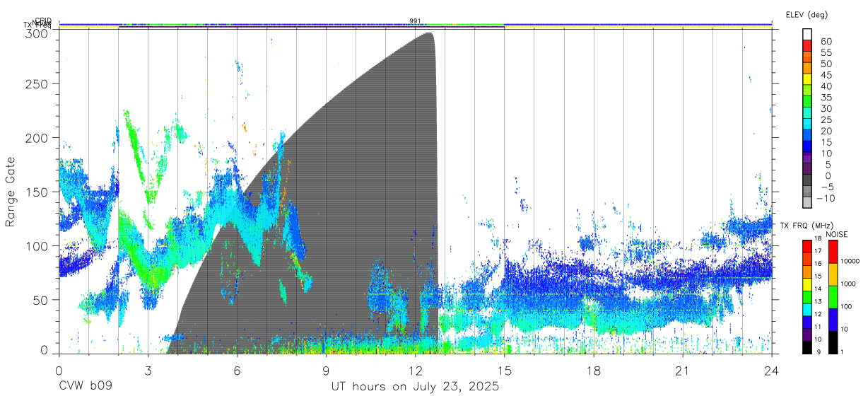Pick the cyan swatch of TX FRQ bar
Viewport: 868px width, 401px height.
point(807,309)
